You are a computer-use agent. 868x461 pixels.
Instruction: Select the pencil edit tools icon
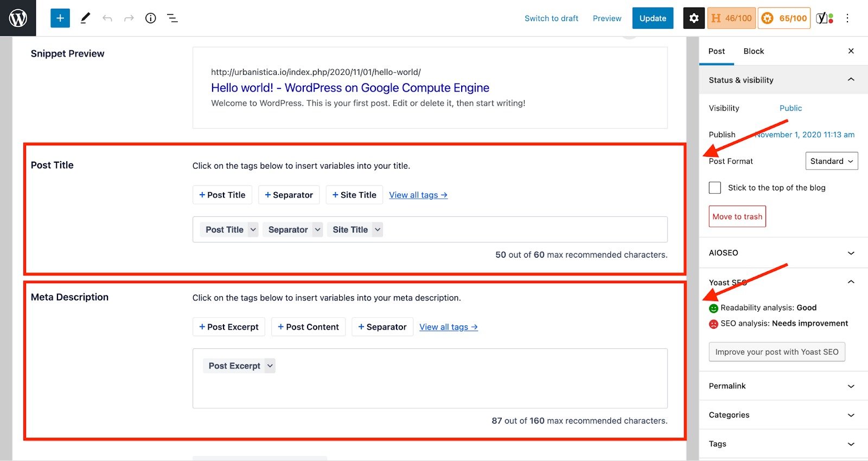85,18
